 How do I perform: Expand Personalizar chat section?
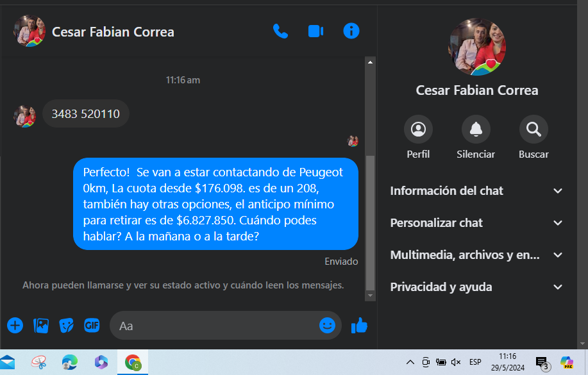click(476, 222)
